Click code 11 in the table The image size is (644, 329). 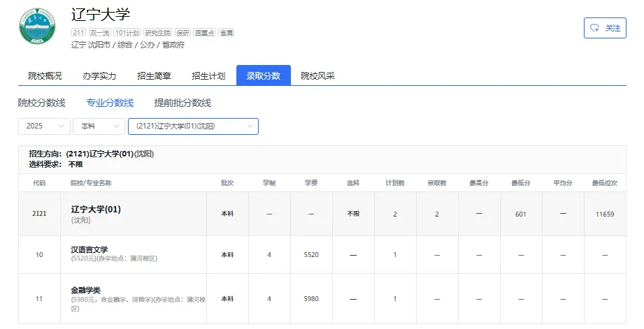[x=39, y=299]
